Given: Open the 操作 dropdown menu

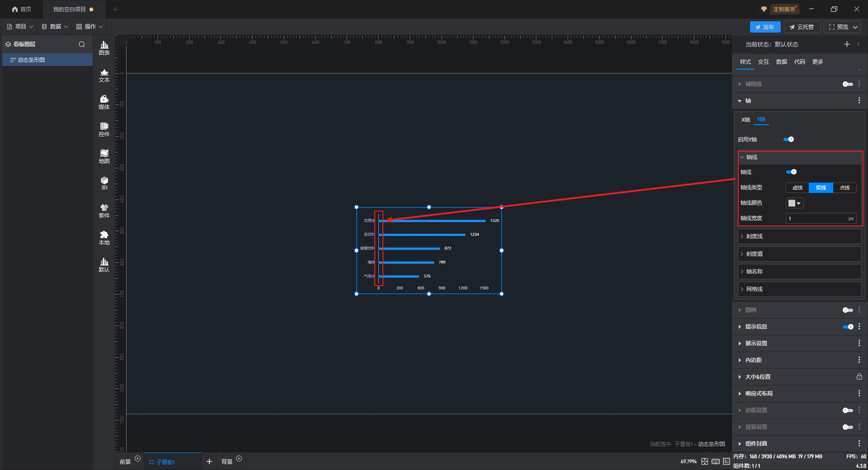Looking at the screenshot, I should pos(90,27).
